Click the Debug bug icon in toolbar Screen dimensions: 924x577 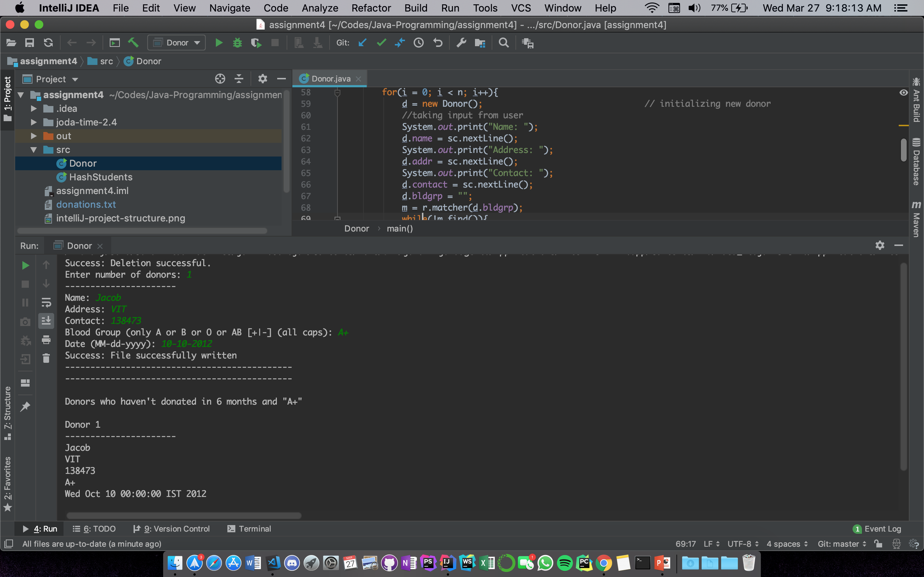(x=237, y=43)
